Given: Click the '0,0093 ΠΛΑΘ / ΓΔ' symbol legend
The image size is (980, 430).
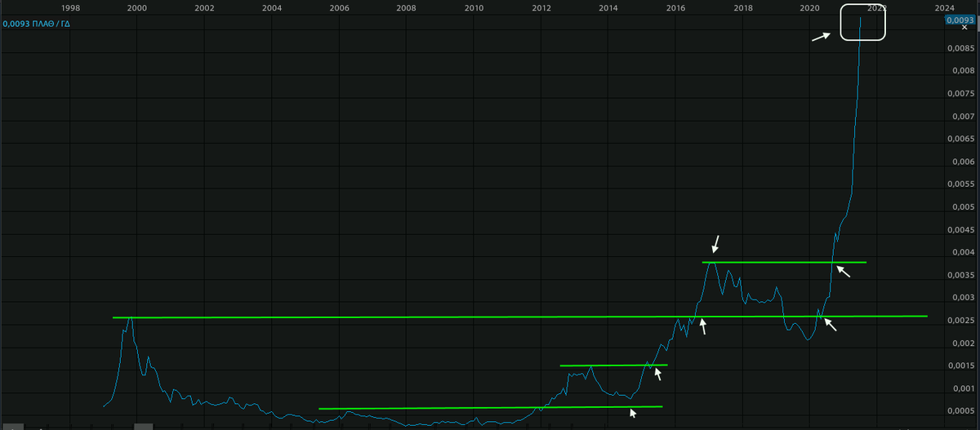Looking at the screenshot, I should (x=37, y=24).
